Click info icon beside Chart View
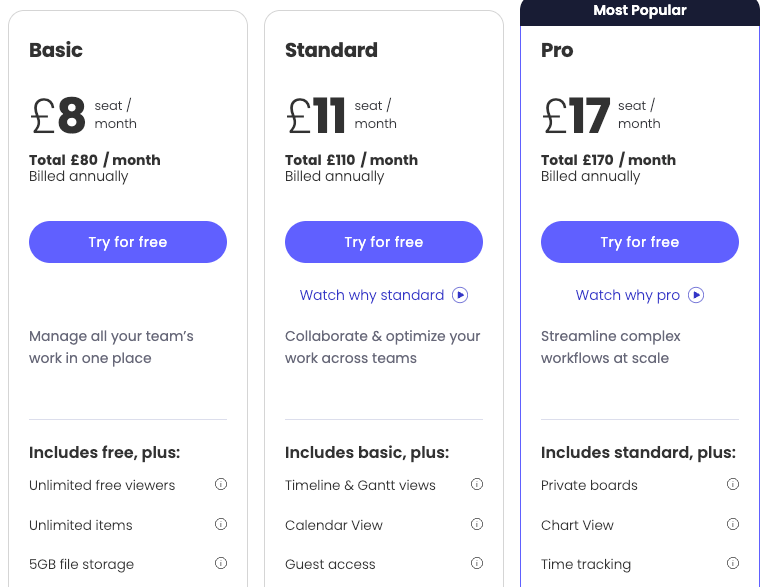The image size is (761, 587). pyautogui.click(x=733, y=524)
